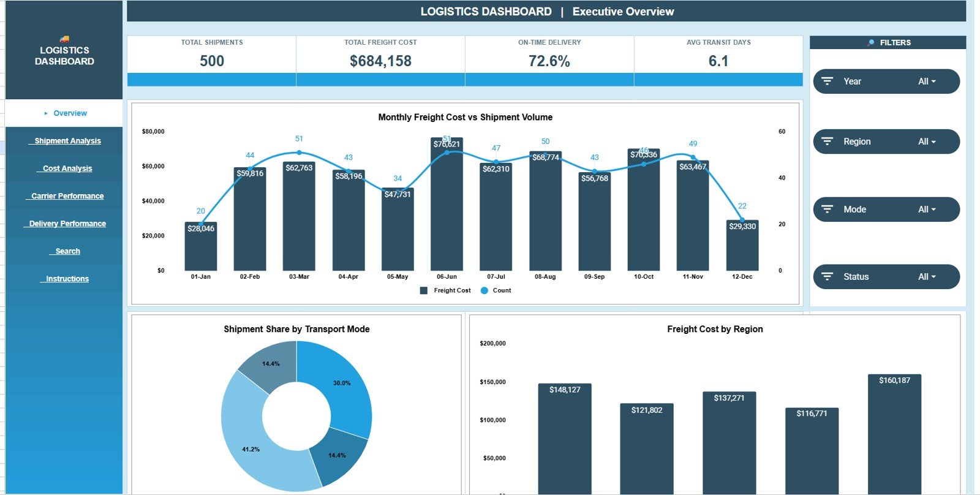Click the Total Freight Cost $684,158 value
Screen dimensions: 980x495
point(380,61)
